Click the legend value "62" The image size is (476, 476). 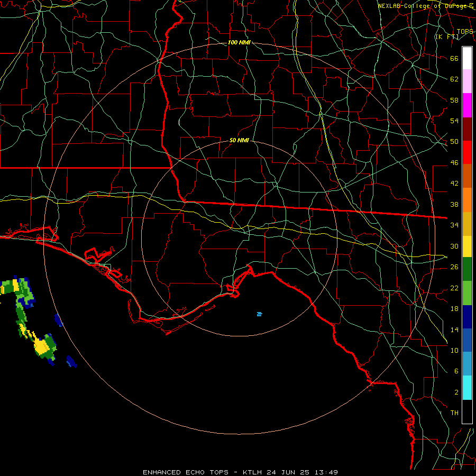point(454,79)
